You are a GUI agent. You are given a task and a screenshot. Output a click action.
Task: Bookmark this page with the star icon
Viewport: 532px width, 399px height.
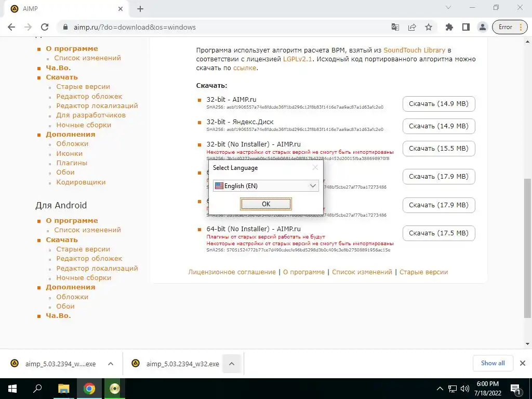pyautogui.click(x=429, y=27)
